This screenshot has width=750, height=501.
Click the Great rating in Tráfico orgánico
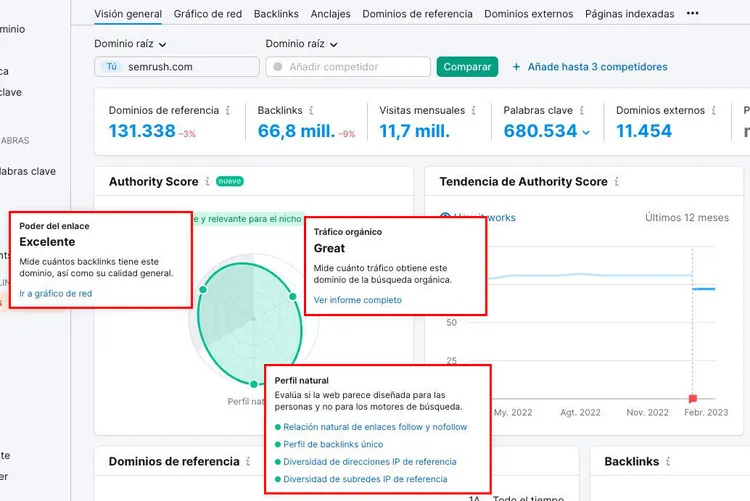coord(329,248)
